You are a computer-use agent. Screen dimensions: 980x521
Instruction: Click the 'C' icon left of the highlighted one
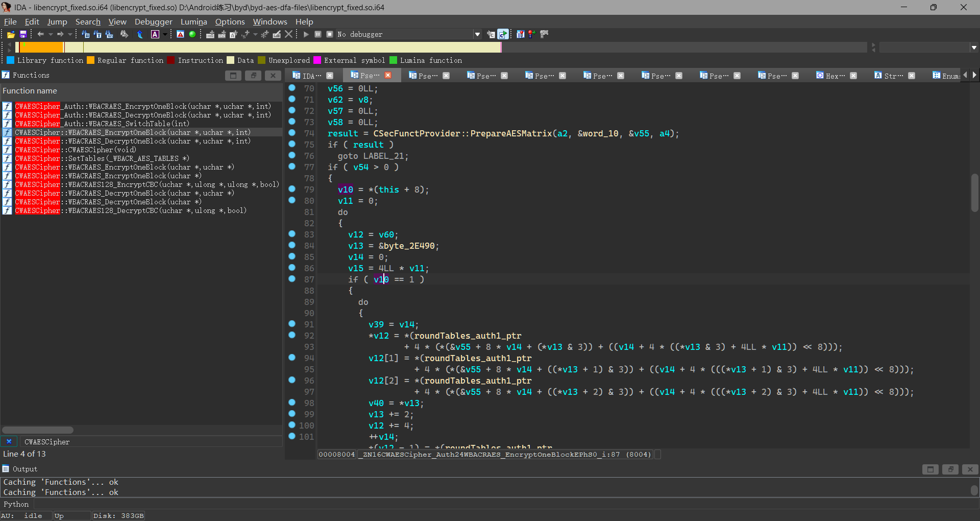tap(491, 34)
